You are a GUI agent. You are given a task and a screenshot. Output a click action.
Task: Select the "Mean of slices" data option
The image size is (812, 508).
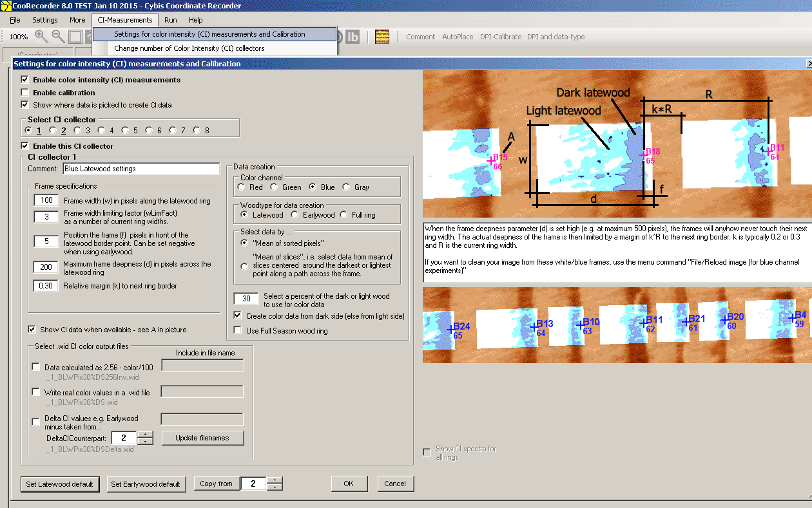point(244,266)
